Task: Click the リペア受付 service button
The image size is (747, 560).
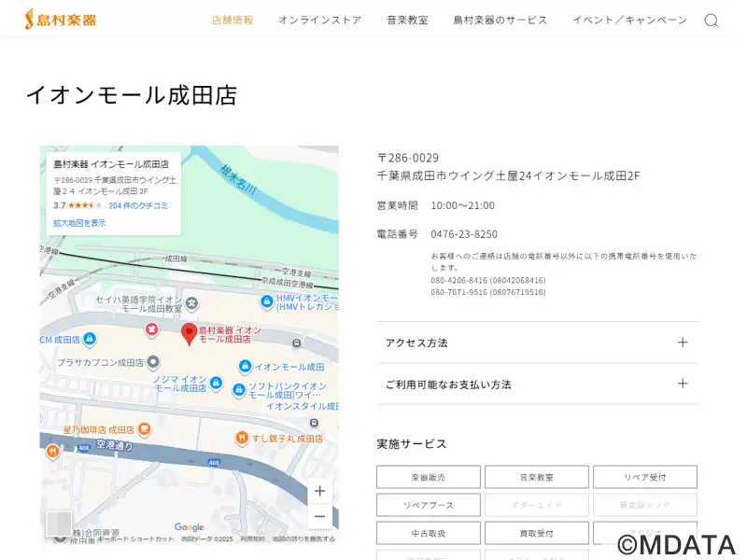Action: (645, 477)
